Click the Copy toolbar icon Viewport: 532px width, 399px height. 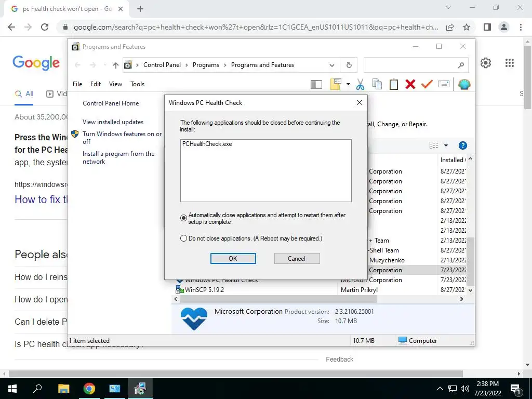(x=377, y=84)
